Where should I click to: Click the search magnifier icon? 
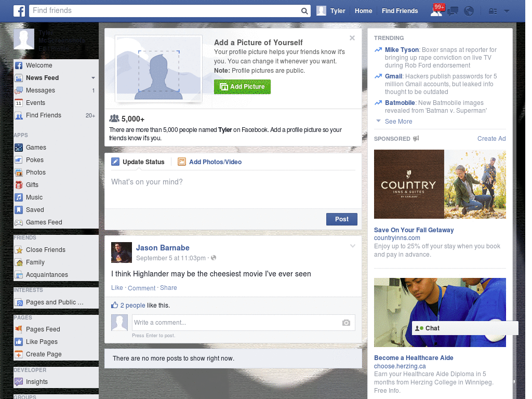(304, 11)
